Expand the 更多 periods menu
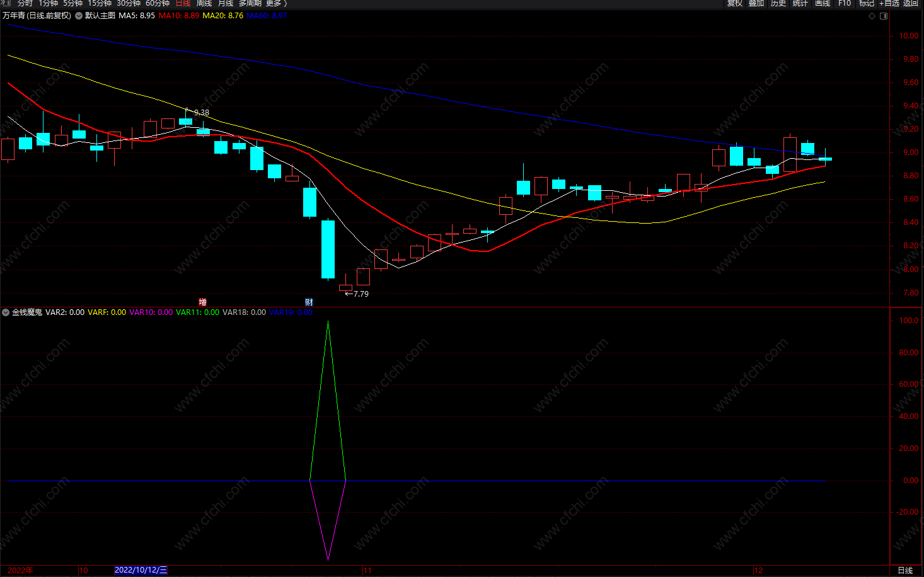This screenshot has width=924, height=577. (276, 3)
